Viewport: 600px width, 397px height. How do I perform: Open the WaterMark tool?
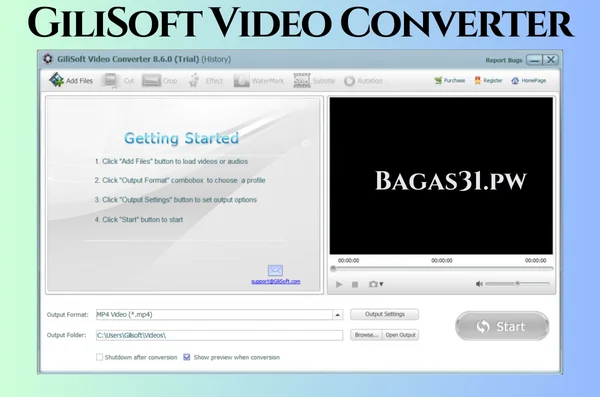(259, 81)
